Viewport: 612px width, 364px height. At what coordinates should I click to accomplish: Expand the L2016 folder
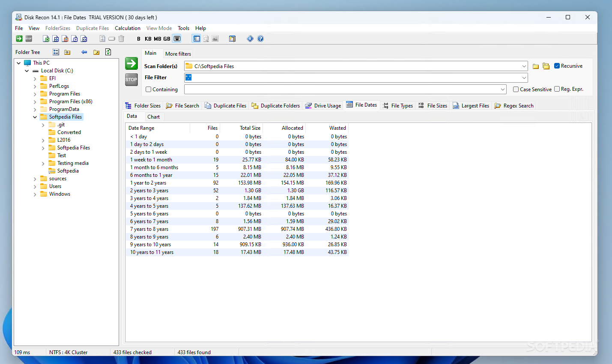[43, 140]
